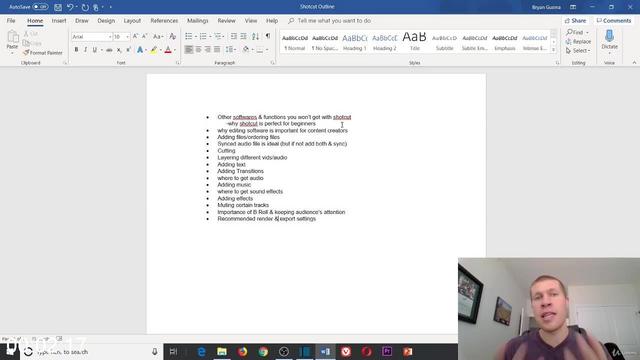Viewport: 640px width, 360px height.
Task: Open Edge from the taskbar
Action: [201, 351]
